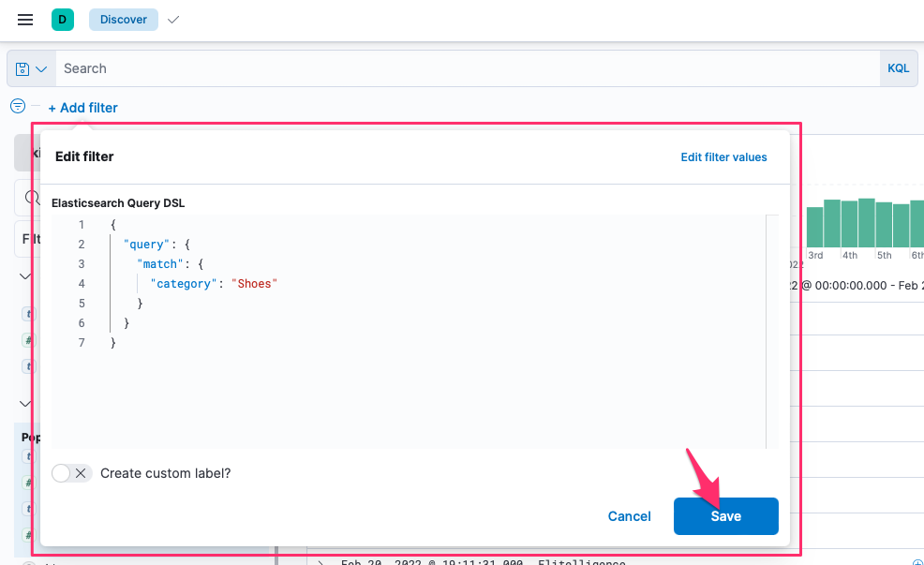Click the "category" key in the DSL editor
This screenshot has height=565, width=924.
[184, 284]
